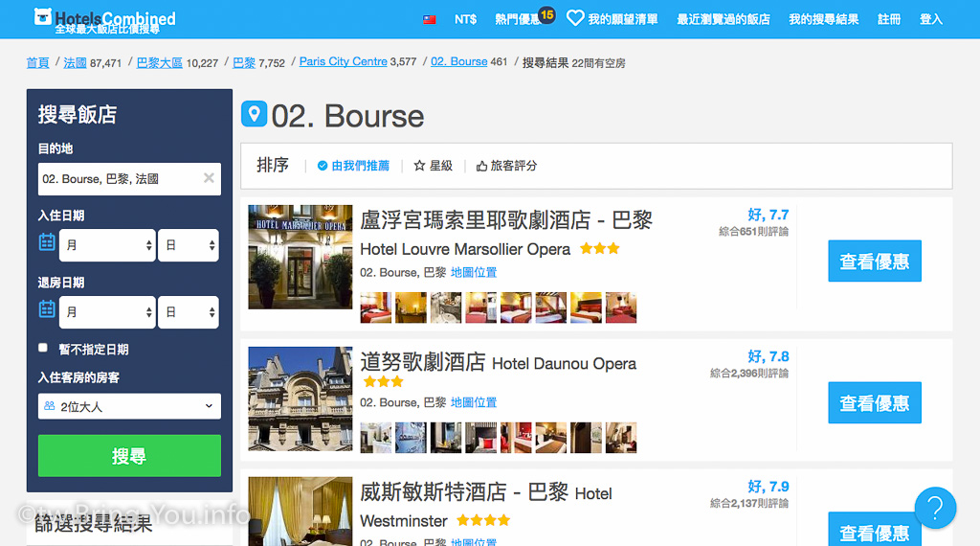The height and width of the screenshot is (546, 980).
Task: Open the 道努歌劇酒店 Hotel Daunou Opera title
Action: 498,362
